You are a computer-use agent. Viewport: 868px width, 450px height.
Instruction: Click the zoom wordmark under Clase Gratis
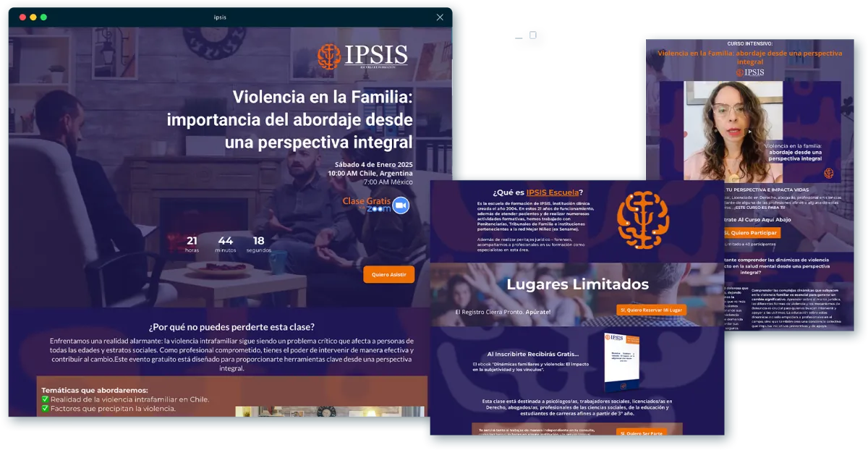pyautogui.click(x=378, y=209)
